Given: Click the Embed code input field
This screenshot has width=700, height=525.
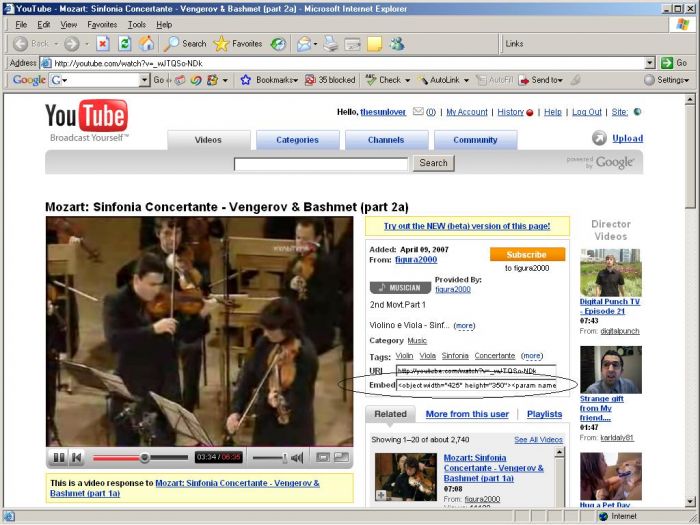Looking at the screenshot, I should click(x=476, y=385).
